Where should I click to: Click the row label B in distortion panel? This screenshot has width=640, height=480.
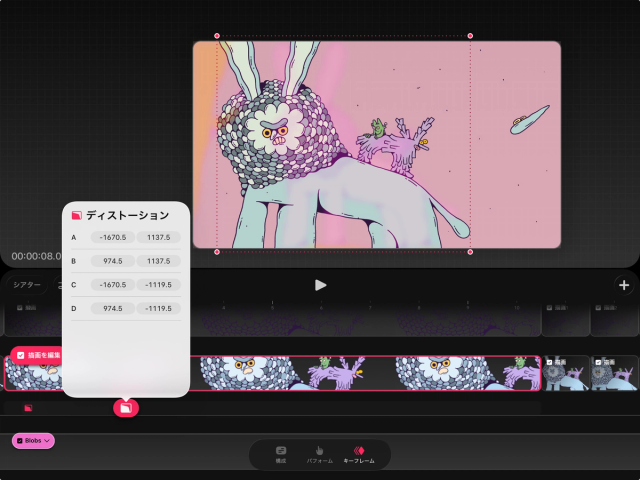[73, 261]
